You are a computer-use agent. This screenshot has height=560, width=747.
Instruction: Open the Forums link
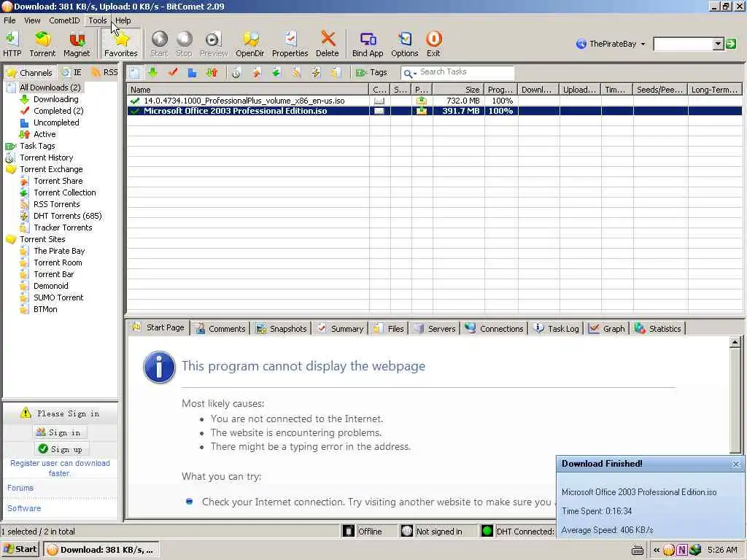pyautogui.click(x=20, y=488)
